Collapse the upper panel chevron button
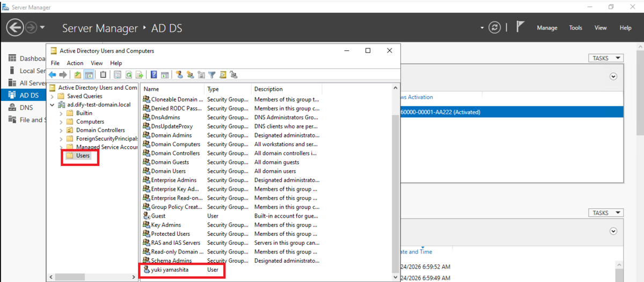The width and height of the screenshot is (644, 282). pos(613,77)
